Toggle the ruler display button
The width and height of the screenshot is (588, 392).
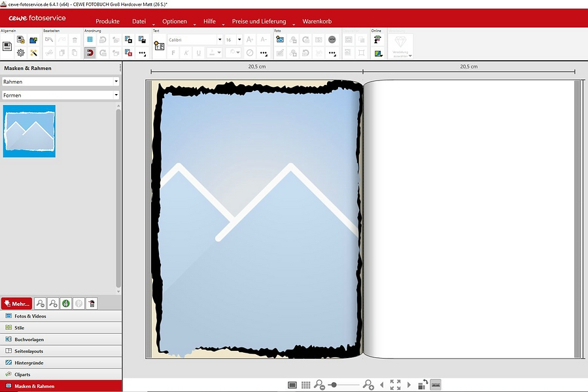tap(436, 385)
